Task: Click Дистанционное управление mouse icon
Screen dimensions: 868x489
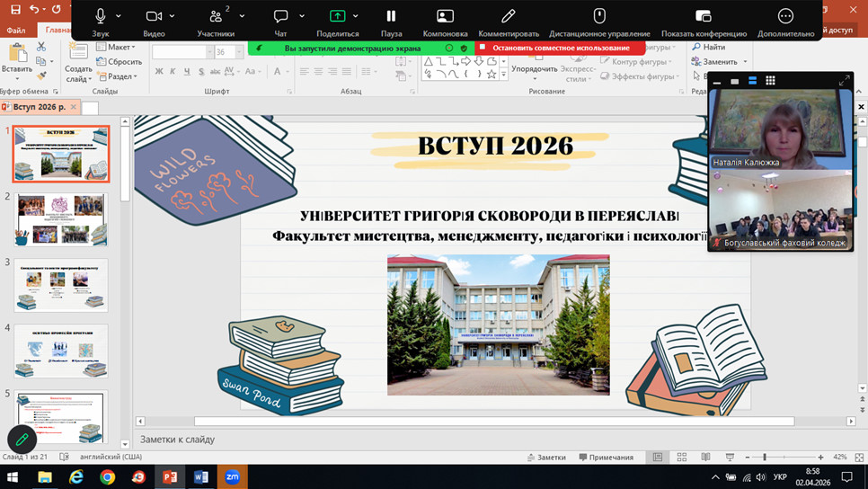Action: 599,16
